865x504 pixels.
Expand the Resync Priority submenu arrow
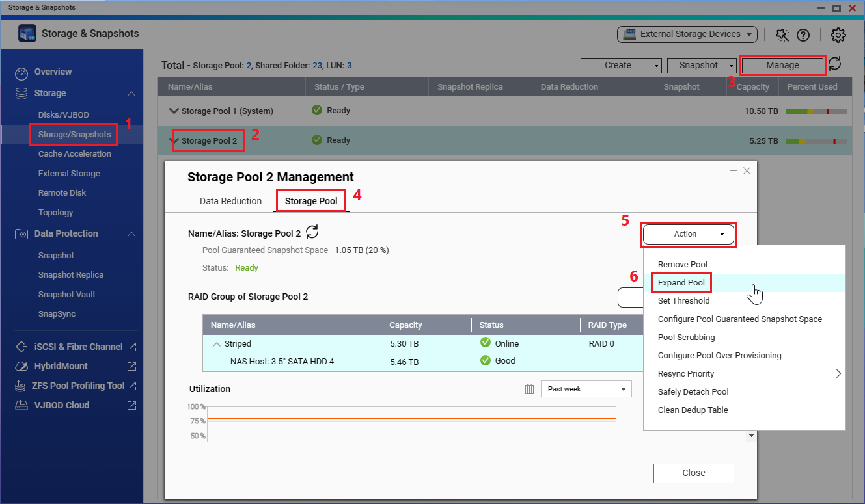(x=838, y=373)
